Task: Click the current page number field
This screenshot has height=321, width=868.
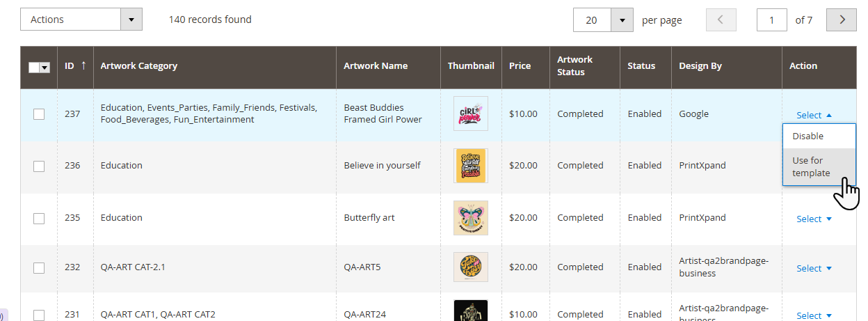Action: pyautogui.click(x=772, y=20)
